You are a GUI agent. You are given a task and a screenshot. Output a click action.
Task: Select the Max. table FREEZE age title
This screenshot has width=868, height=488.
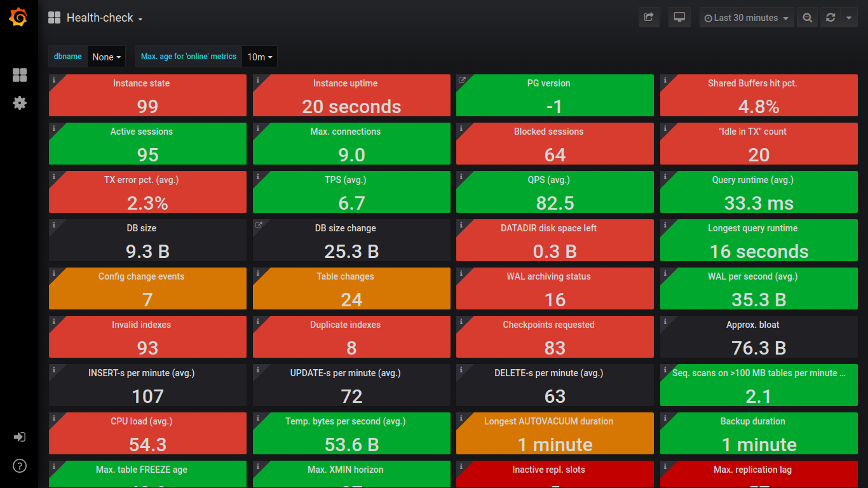141,470
